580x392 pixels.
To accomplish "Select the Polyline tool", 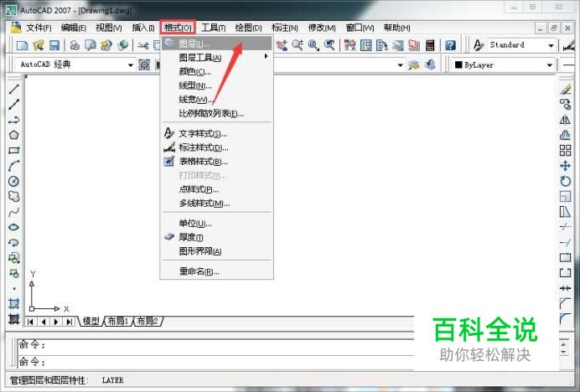I will [x=13, y=120].
